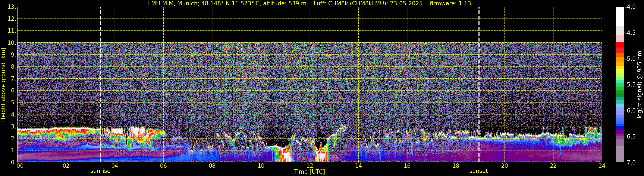This screenshot has width=644, height=176.
Task: Click the time axis tick '08'
Action: pyautogui.click(x=212, y=166)
